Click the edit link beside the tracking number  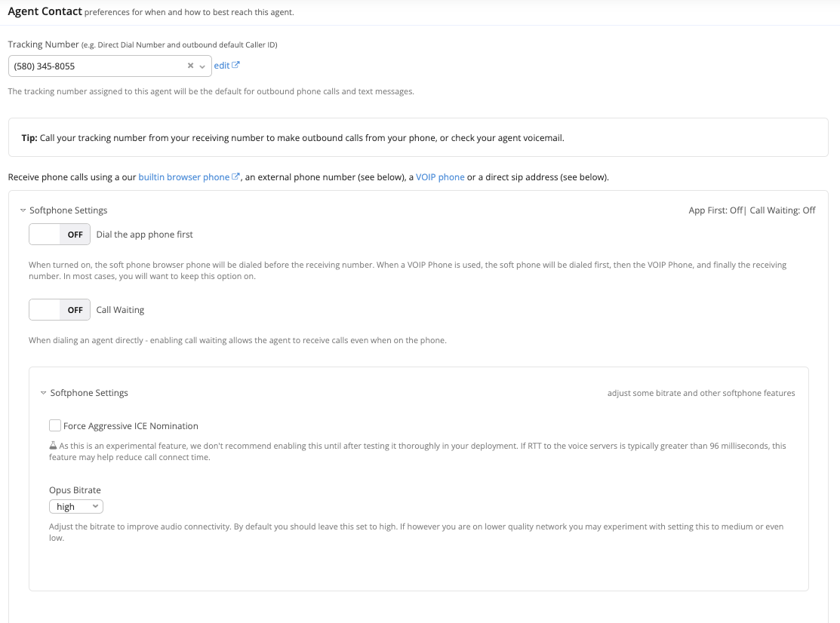[221, 66]
